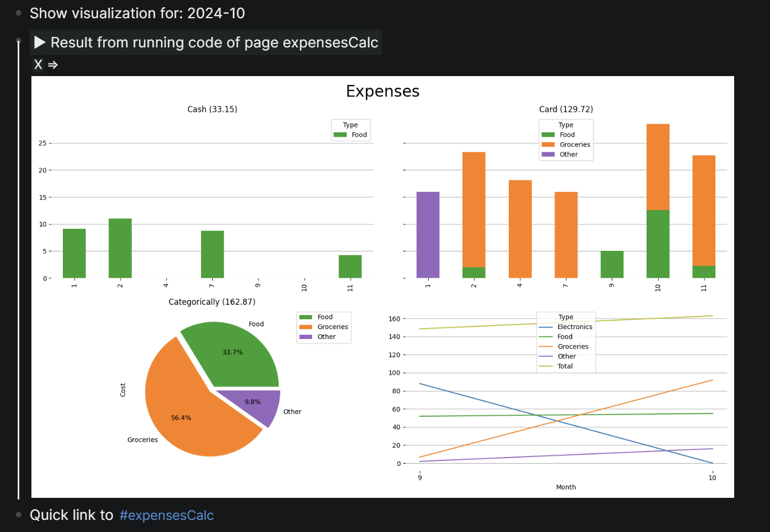770x532 pixels.
Task: Click the Card chart green bar for day 9
Action: click(612, 265)
